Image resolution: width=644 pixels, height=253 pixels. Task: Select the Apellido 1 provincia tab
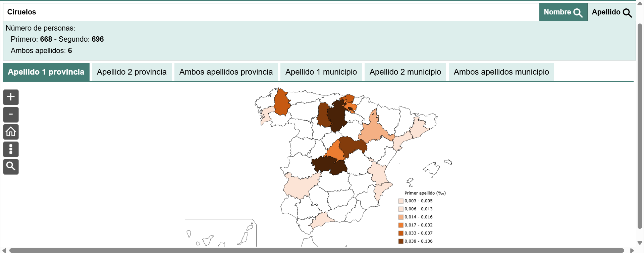click(46, 72)
